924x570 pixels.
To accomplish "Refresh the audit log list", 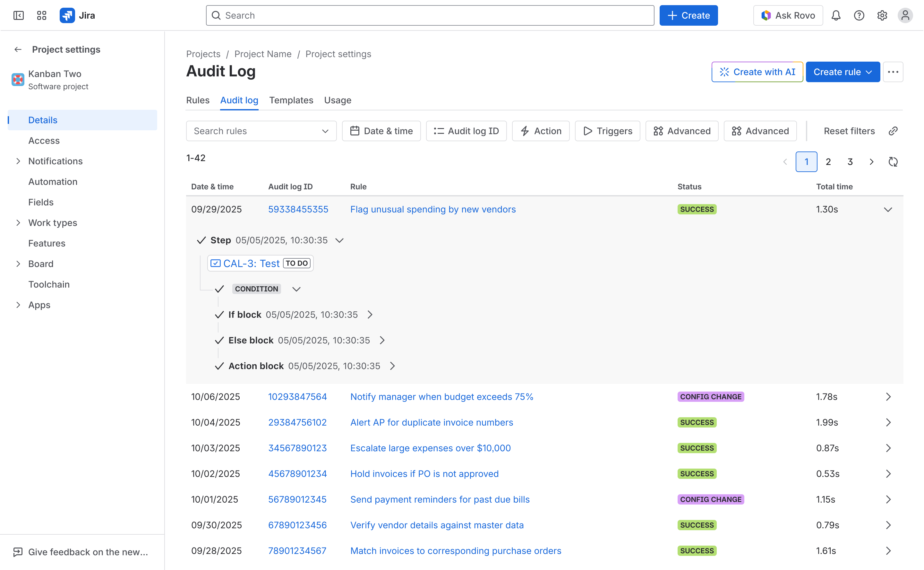I will [x=893, y=161].
